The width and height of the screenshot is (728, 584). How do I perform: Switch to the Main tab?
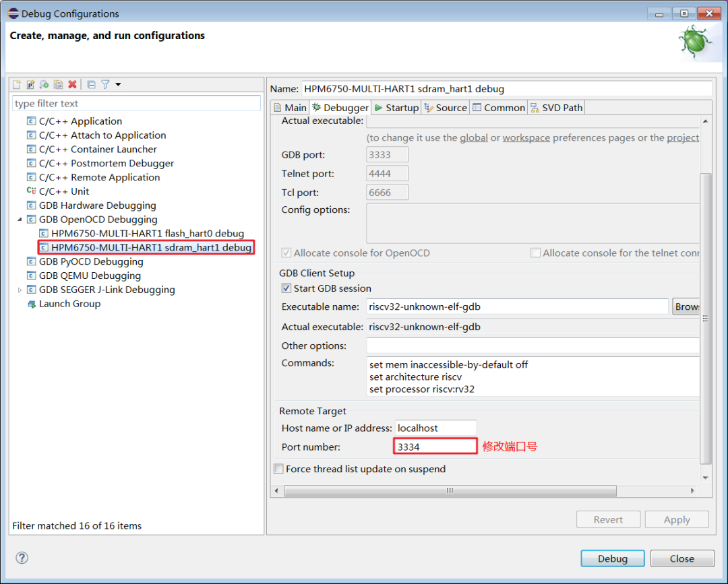290,108
